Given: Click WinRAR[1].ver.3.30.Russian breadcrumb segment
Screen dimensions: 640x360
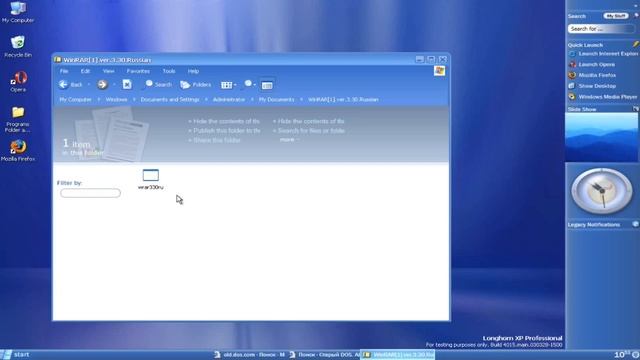Looking at the screenshot, I should click(343, 100).
